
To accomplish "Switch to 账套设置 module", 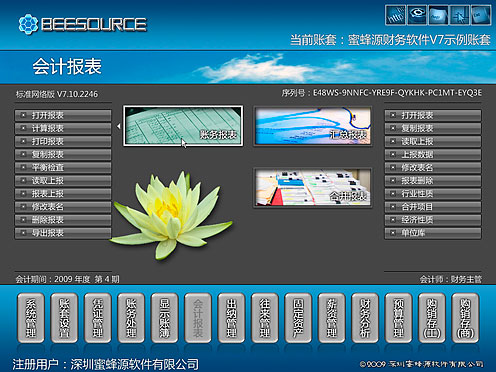I will pyautogui.click(x=64, y=318).
